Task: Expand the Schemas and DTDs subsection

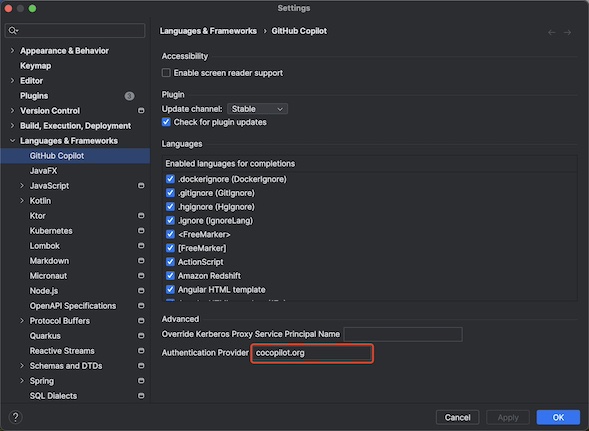Action: pos(22,366)
